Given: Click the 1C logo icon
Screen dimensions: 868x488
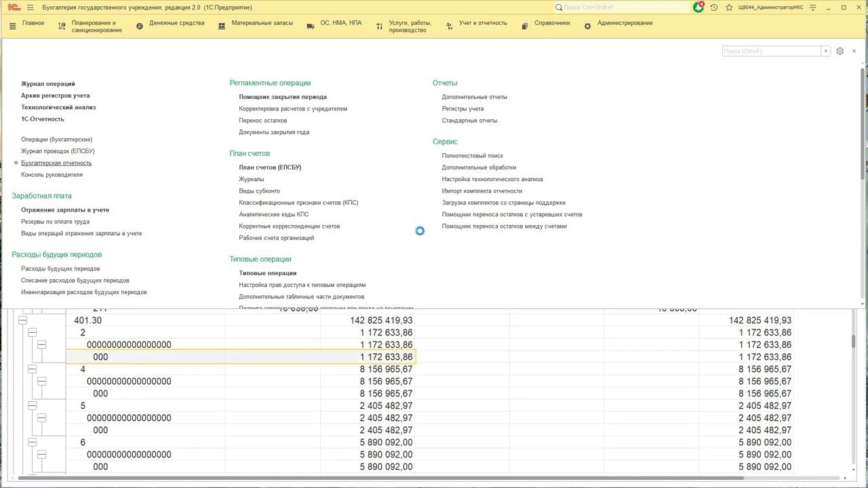Looking at the screenshot, I should (14, 7).
